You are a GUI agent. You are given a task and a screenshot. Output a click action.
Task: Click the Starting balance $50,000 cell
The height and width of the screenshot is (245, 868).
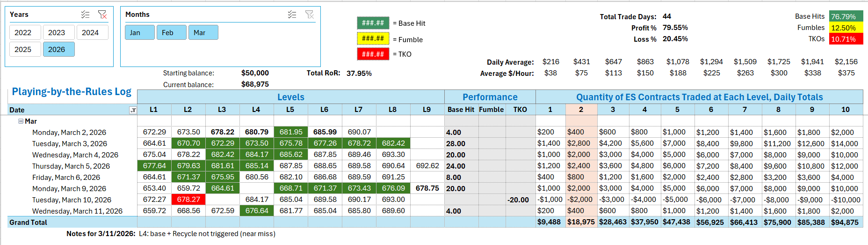[x=255, y=73]
